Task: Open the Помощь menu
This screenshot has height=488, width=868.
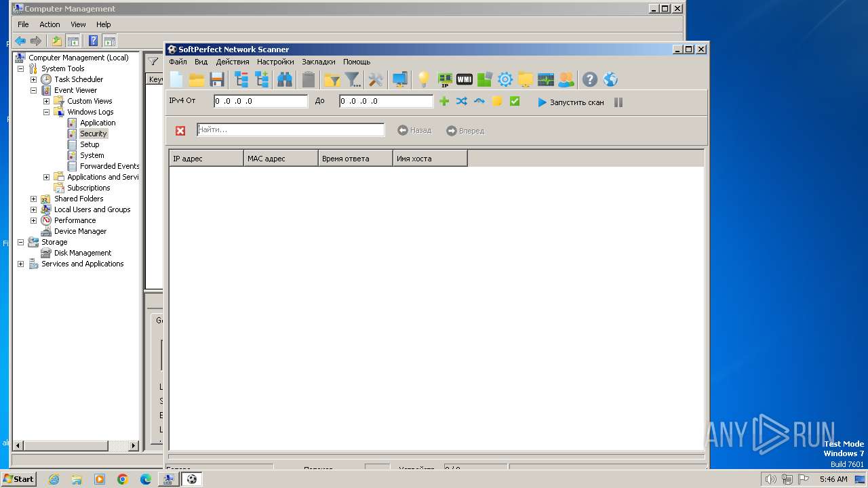Action: click(357, 62)
